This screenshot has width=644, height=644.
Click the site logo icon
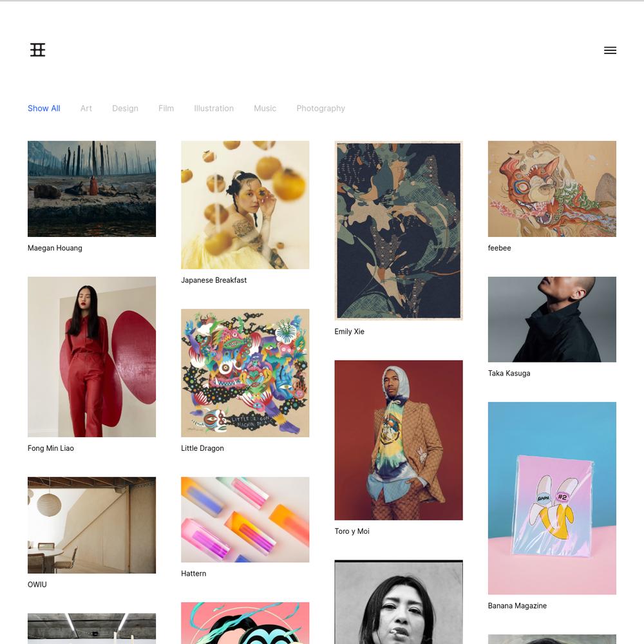pos(38,50)
